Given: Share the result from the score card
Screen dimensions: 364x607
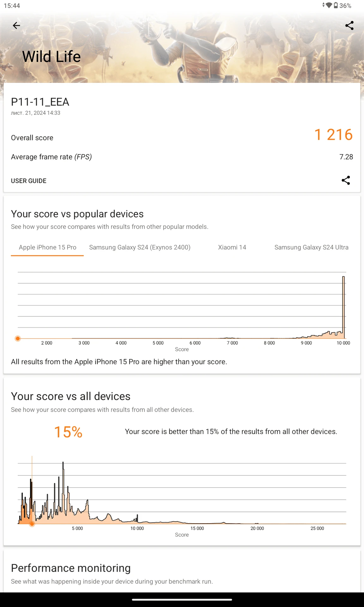Looking at the screenshot, I should click(x=346, y=181).
